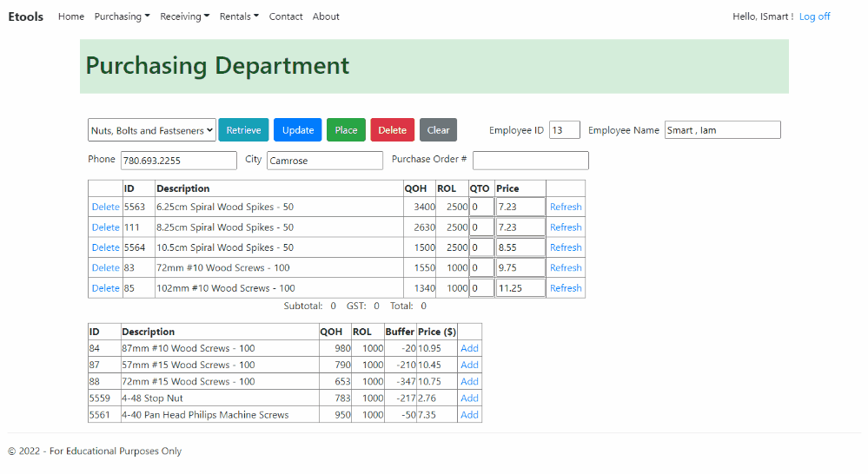Screen dimensions: 868x474
Task: Focus the Phone number input field
Action: coord(178,161)
